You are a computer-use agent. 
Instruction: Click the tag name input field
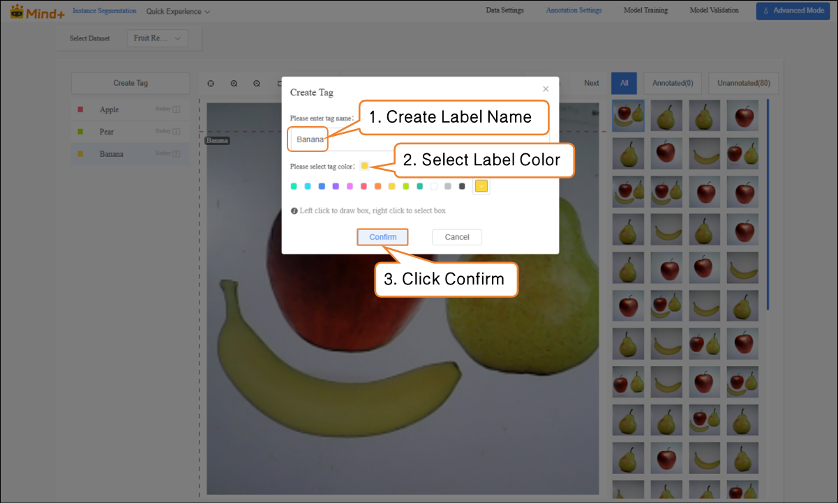(419, 139)
